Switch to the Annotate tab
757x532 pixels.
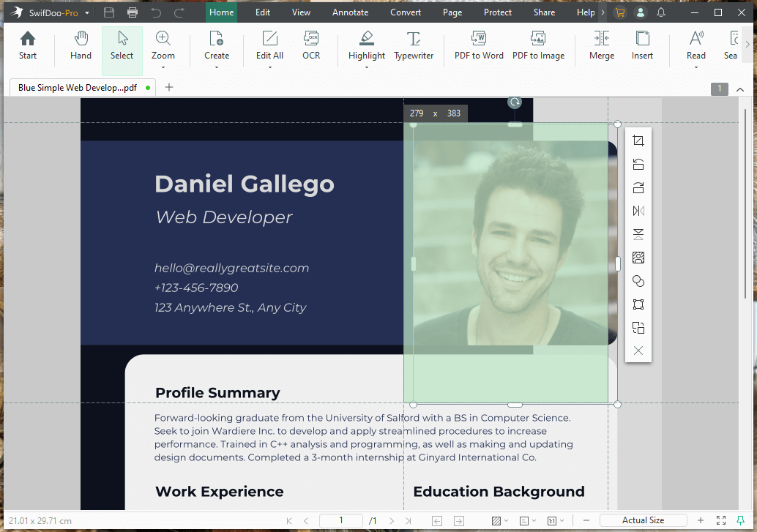[350, 12]
